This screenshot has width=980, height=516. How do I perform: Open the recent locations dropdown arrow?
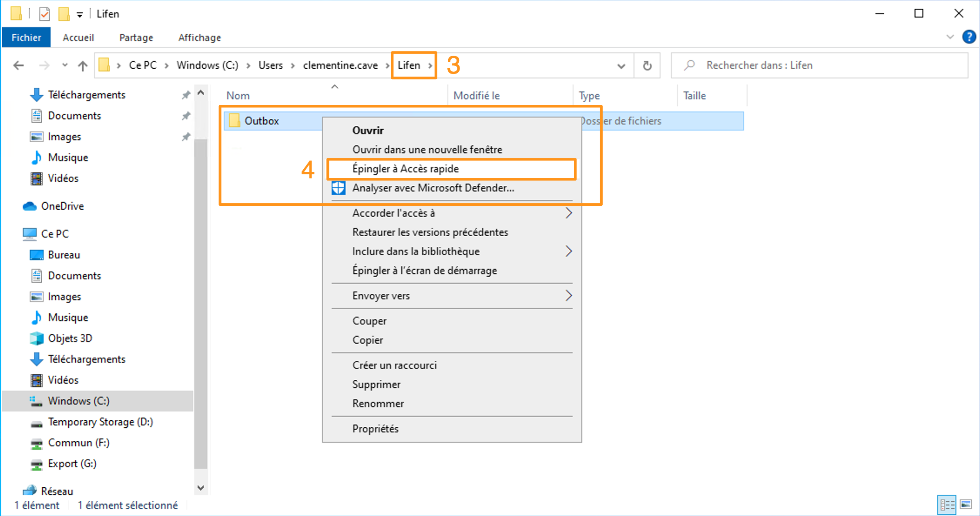coord(64,65)
